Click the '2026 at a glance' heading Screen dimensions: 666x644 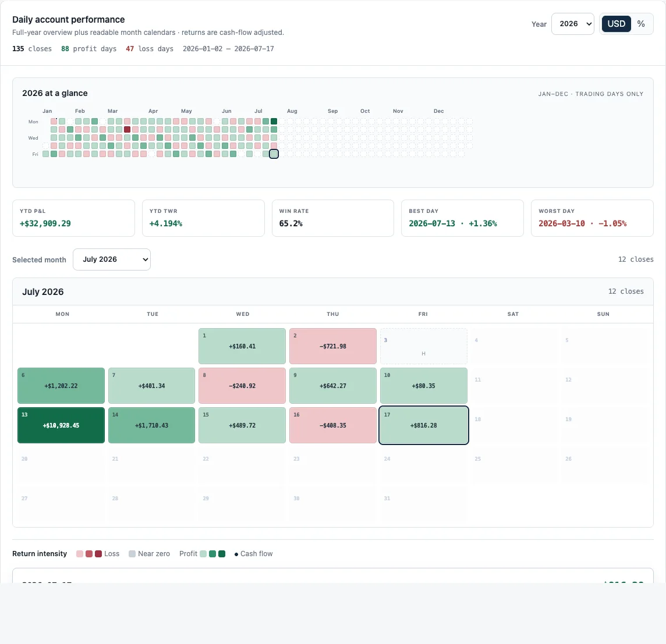[x=55, y=93]
